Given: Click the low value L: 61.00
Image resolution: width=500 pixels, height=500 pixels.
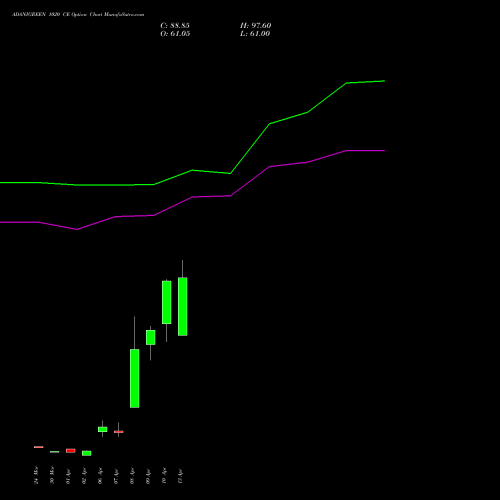Looking at the screenshot, I should point(255,34).
